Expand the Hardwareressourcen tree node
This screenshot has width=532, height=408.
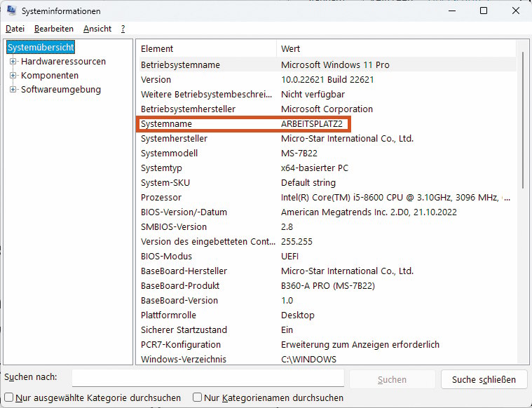click(13, 62)
